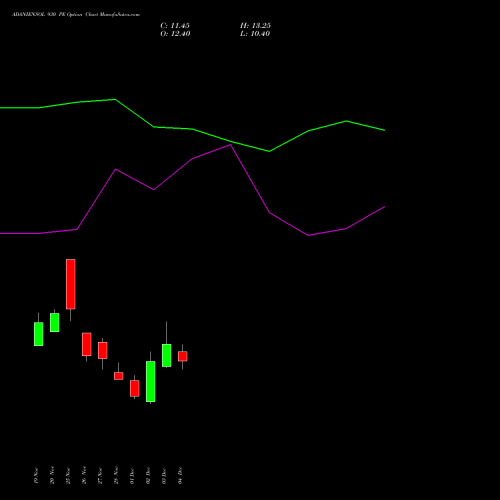The image size is (500, 500).
Task: Click the red candlestick for 27 Nov
Action: [103, 350]
